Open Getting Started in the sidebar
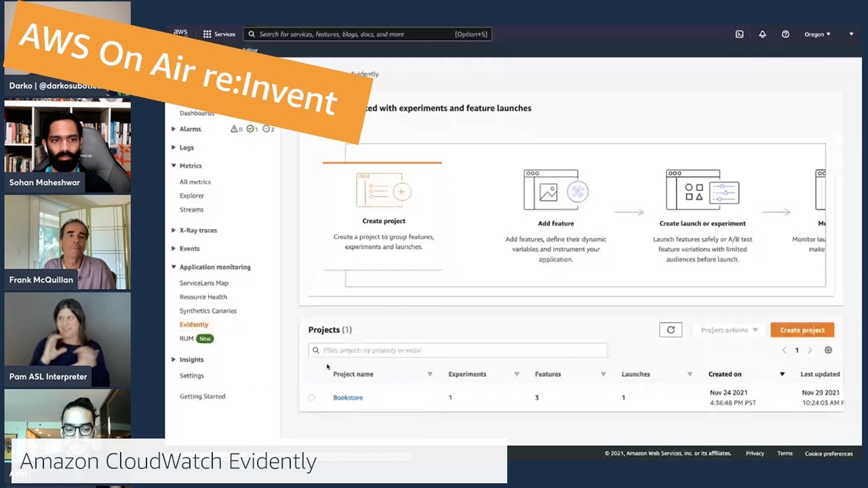868x488 pixels. (202, 396)
